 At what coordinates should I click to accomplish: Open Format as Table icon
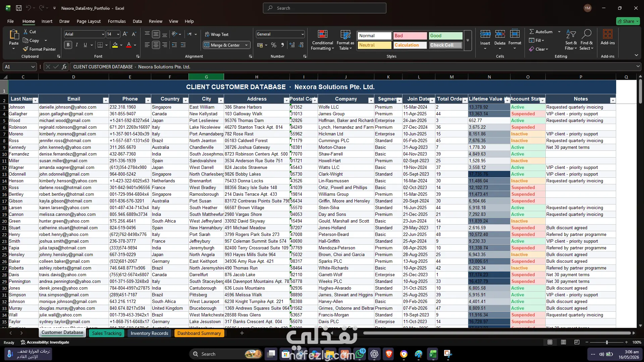coord(345,34)
